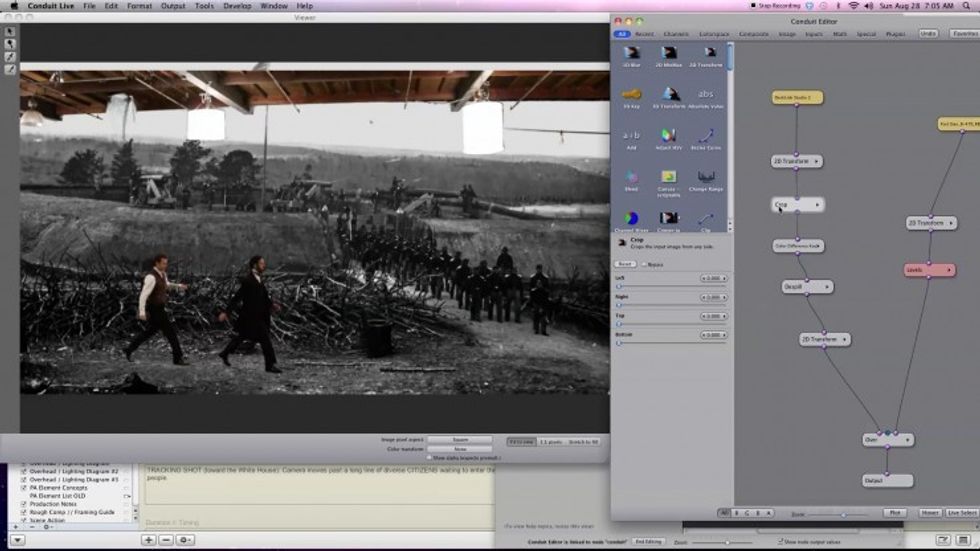Select the Bezier Curve node icon
Screen dimensions: 980x551
click(x=706, y=136)
